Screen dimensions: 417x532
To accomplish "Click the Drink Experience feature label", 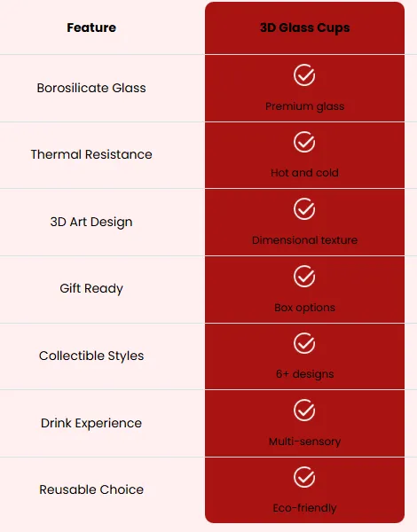I will pos(91,423).
